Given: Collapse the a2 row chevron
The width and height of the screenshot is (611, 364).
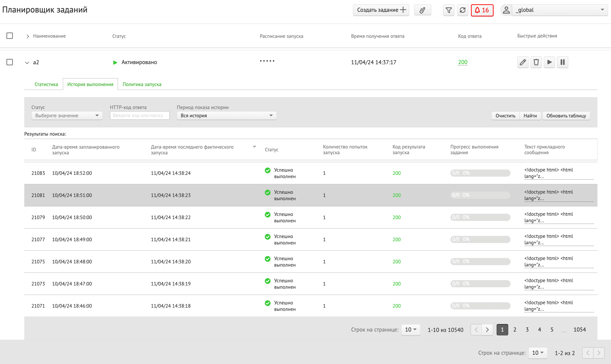Looking at the screenshot, I should 27,63.
